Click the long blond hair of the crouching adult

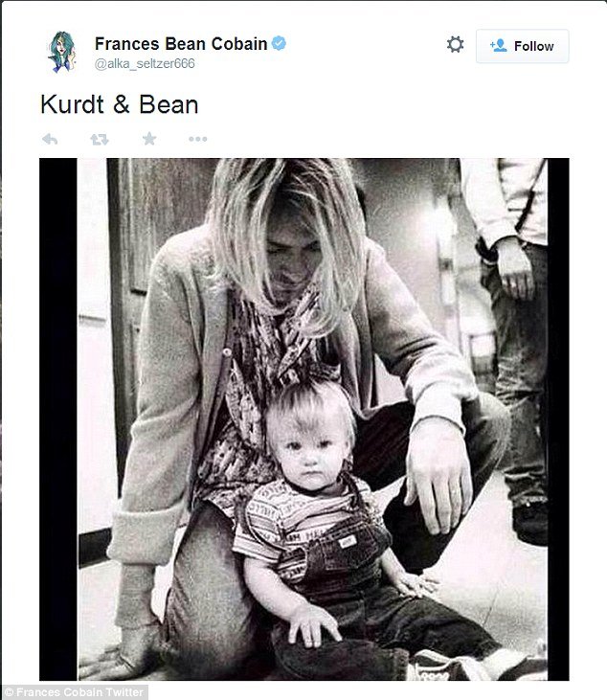pyautogui.click(x=287, y=220)
